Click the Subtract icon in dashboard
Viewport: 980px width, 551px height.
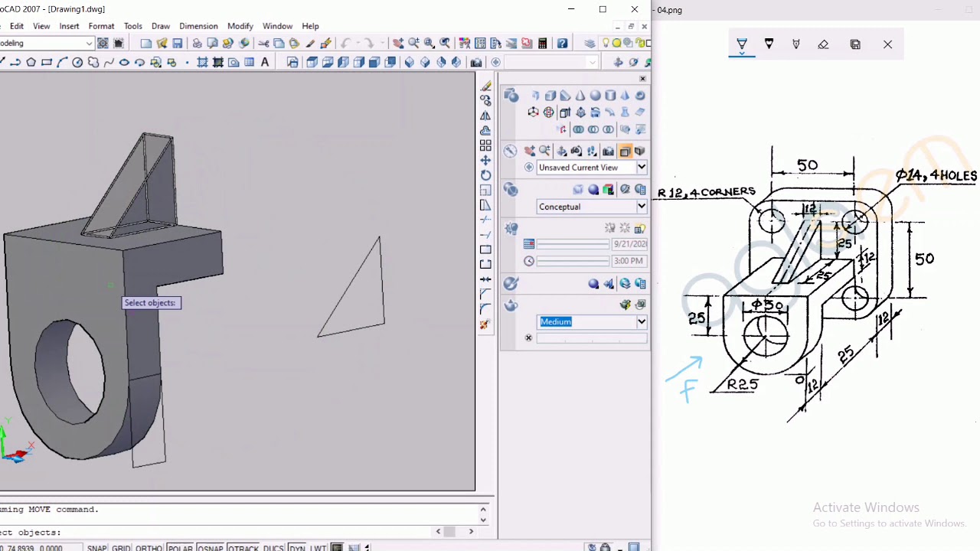click(x=593, y=129)
